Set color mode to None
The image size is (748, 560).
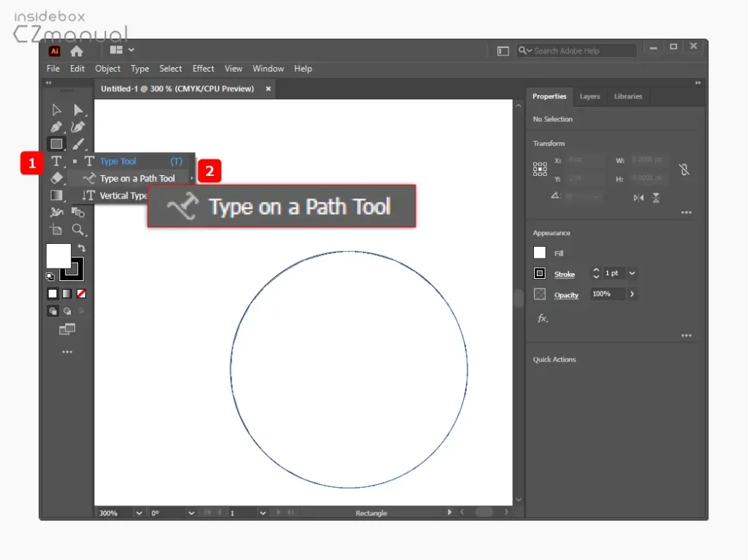[81, 294]
